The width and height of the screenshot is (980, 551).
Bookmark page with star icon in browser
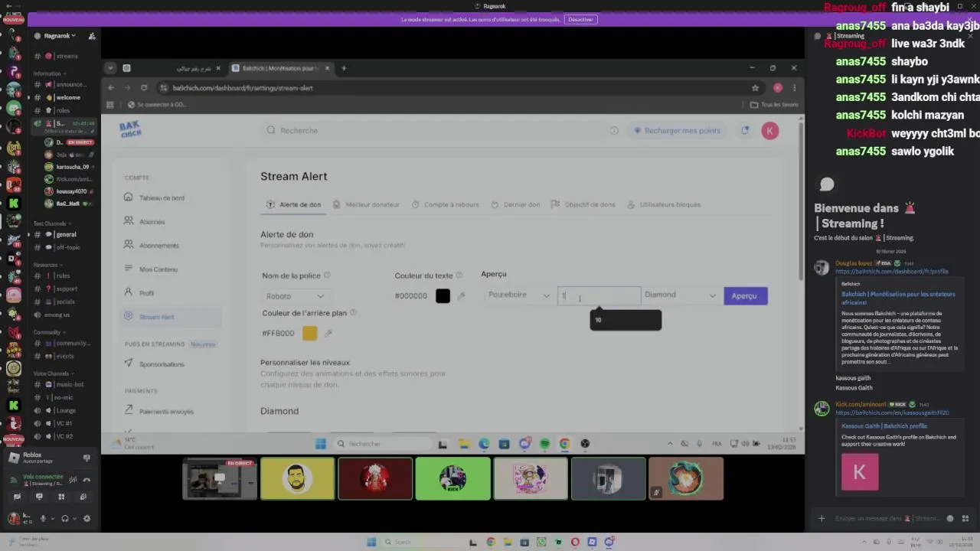[x=755, y=88]
